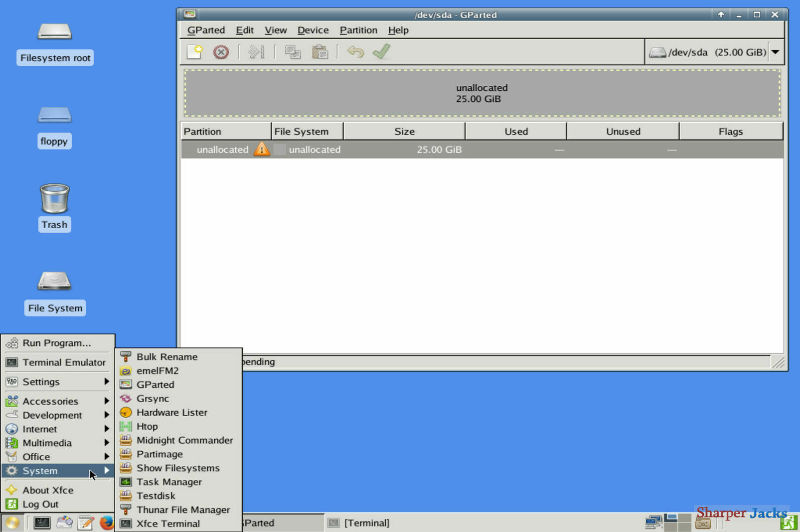
Task: Launch Terminal Emulator from the start menu
Action: 58,363
